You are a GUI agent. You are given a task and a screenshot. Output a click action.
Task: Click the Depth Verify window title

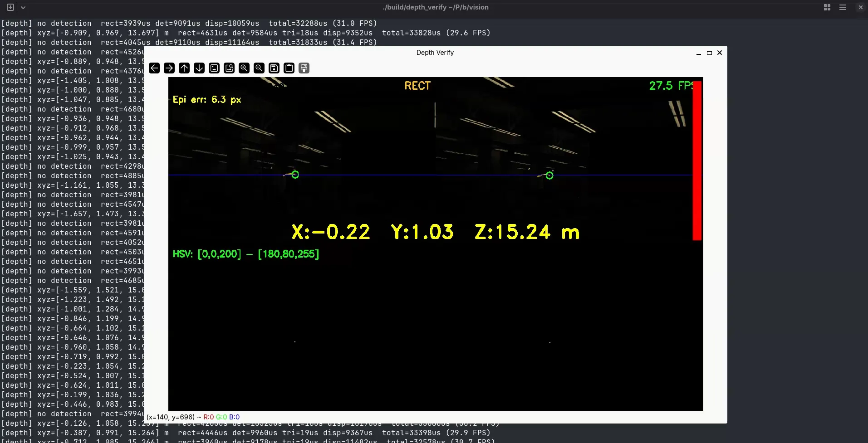(x=435, y=53)
